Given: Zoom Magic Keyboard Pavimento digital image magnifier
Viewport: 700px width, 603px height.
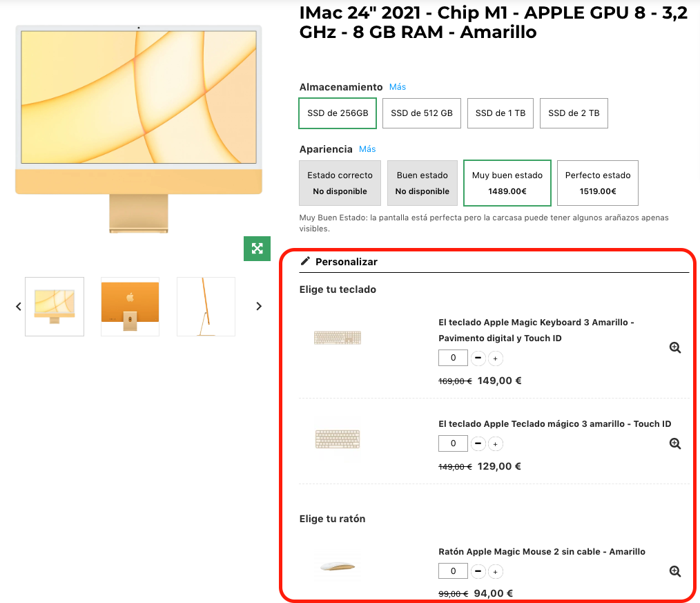Looking at the screenshot, I should (675, 347).
